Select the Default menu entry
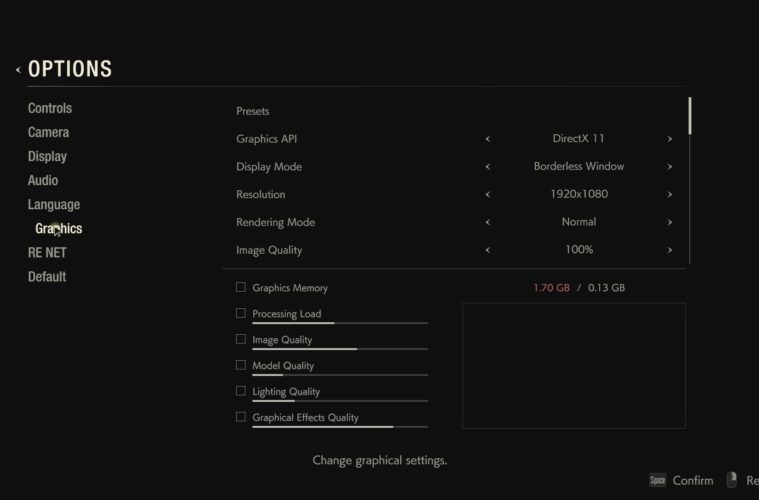 coord(47,276)
